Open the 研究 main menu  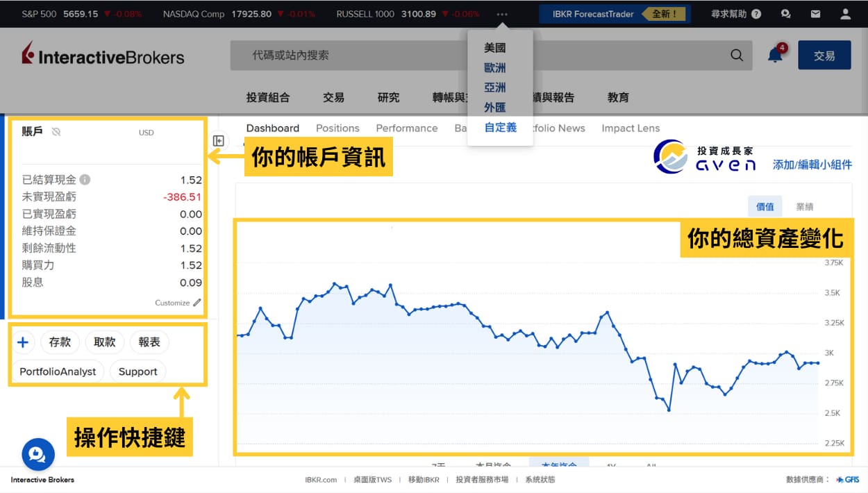389,97
